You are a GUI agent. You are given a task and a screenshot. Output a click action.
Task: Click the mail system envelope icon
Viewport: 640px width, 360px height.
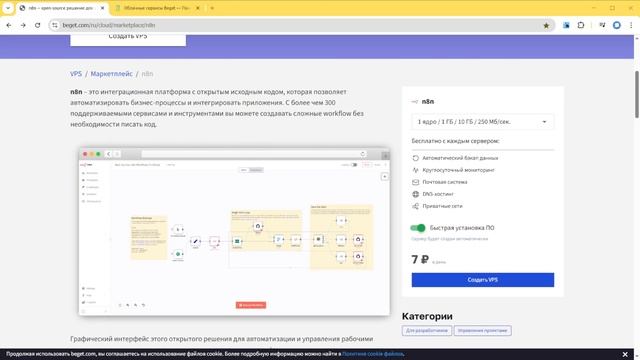(416, 182)
